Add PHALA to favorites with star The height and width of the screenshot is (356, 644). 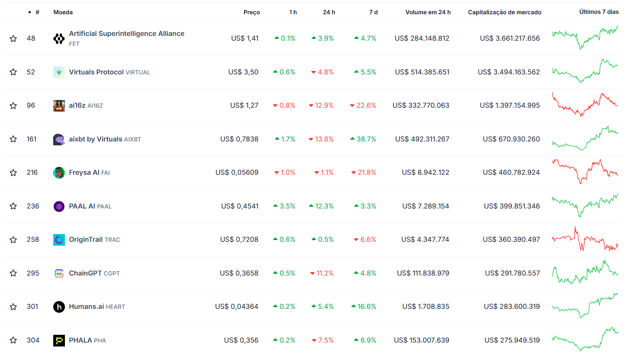13,340
